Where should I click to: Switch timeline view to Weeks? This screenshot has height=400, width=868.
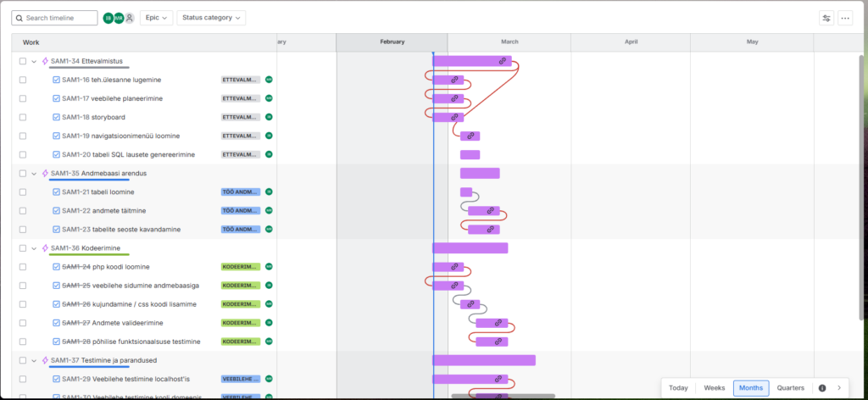click(x=714, y=388)
